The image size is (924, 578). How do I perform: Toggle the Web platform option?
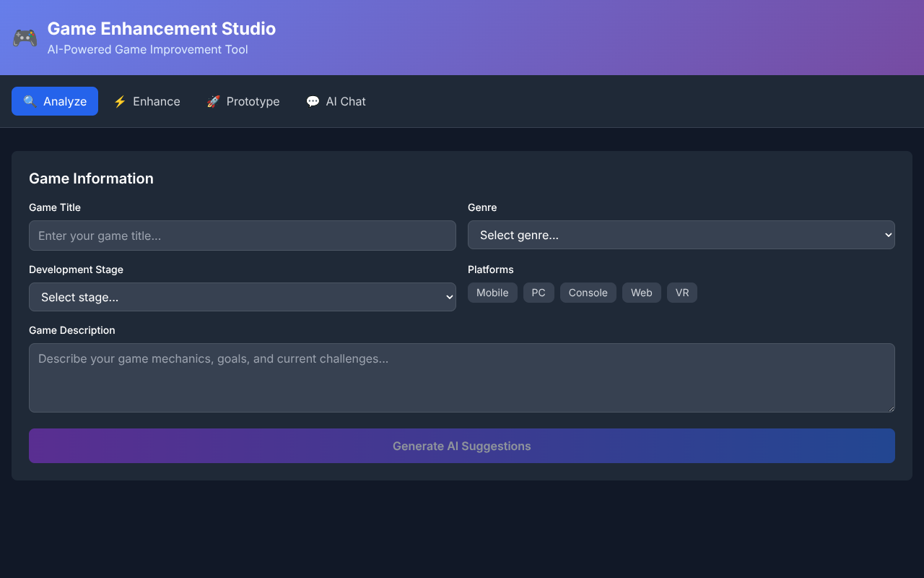tap(641, 293)
